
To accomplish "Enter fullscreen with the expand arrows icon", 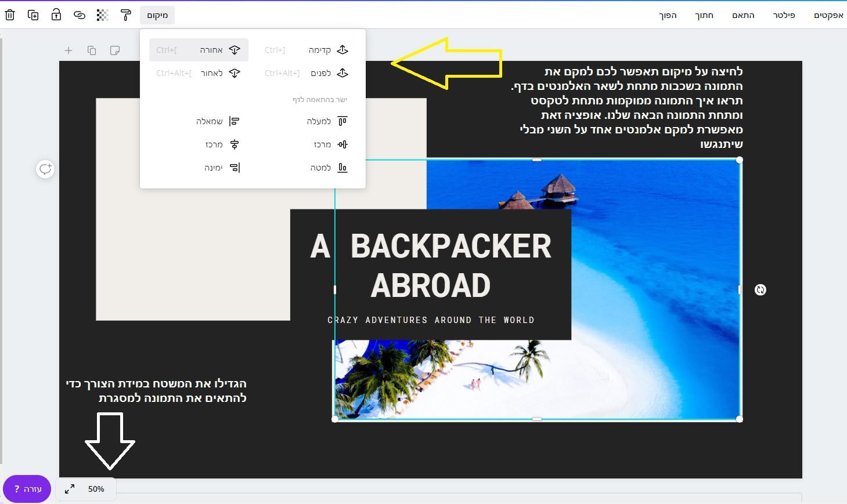I will click(70, 489).
